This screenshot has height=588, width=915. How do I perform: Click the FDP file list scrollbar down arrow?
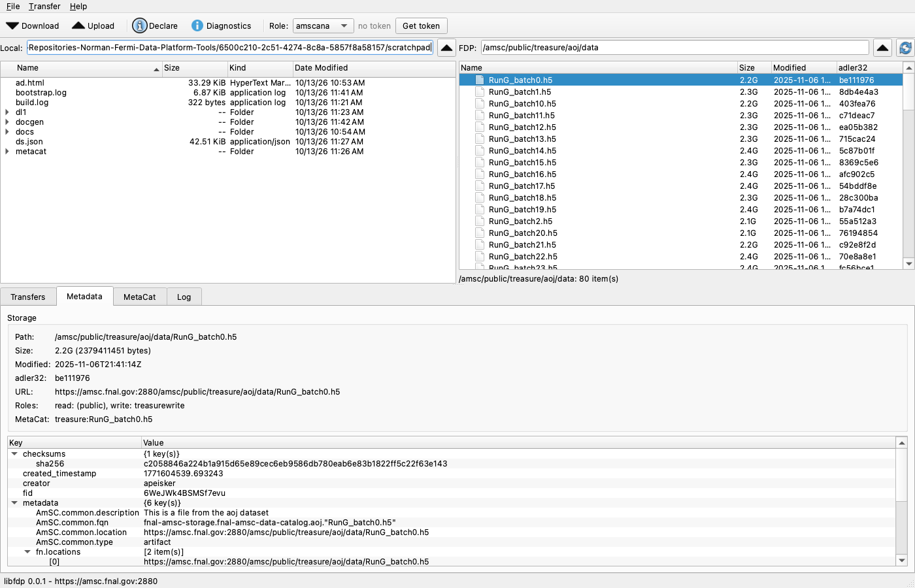coord(908,264)
